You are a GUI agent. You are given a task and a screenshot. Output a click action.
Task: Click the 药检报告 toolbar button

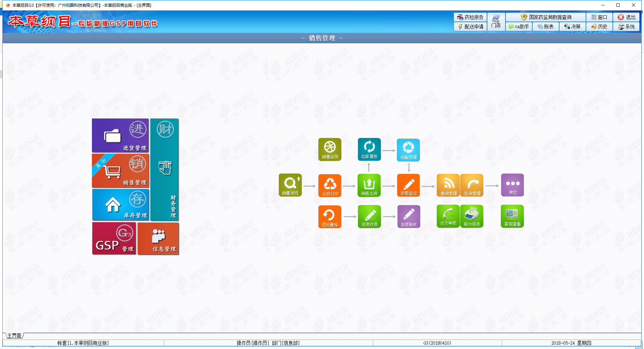[470, 17]
